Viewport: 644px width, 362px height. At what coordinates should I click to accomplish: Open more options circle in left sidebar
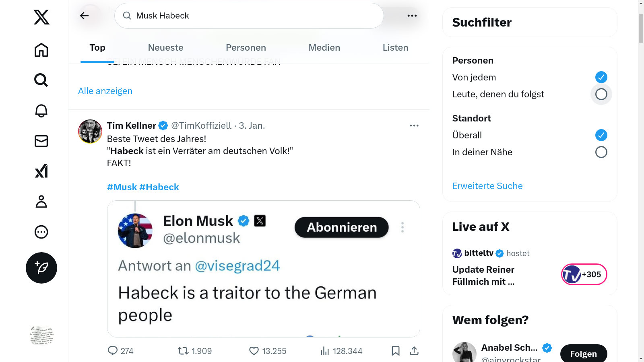[x=41, y=232]
